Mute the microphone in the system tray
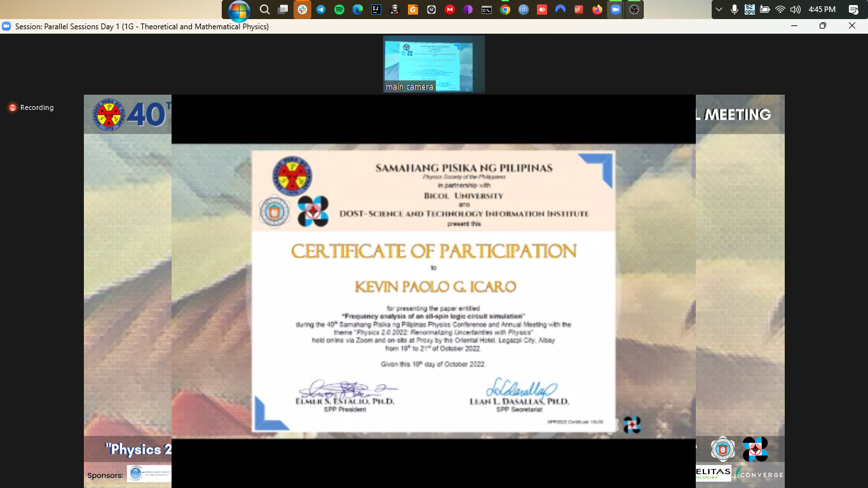868x488 pixels. [735, 10]
